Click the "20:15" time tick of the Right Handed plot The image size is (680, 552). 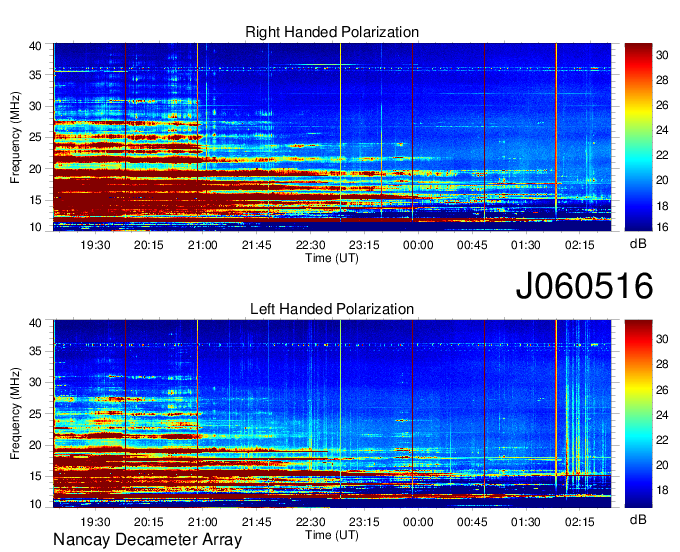[x=149, y=245]
